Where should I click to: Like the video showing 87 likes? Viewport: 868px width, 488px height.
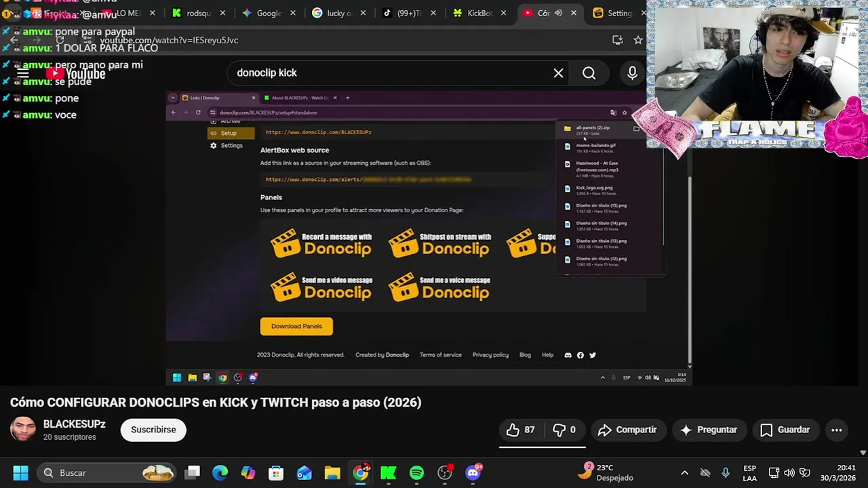tap(521, 430)
